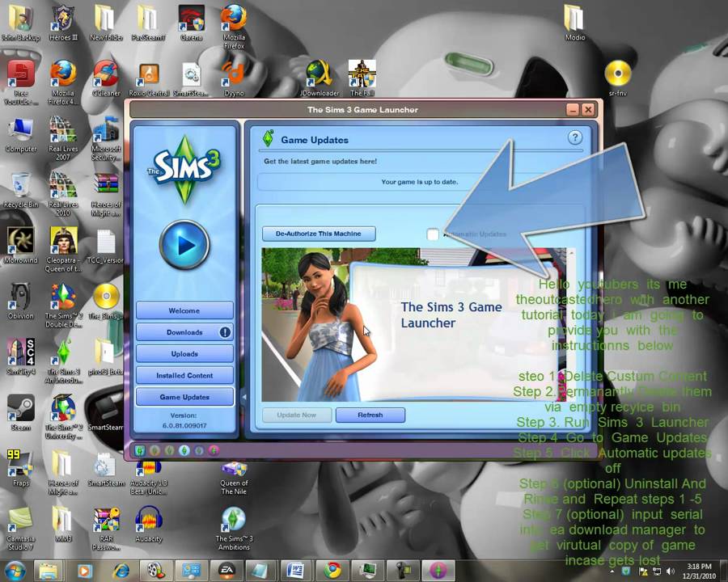728x582 pixels.
Task: Select the sr-fnv disc icon
Action: click(x=618, y=79)
